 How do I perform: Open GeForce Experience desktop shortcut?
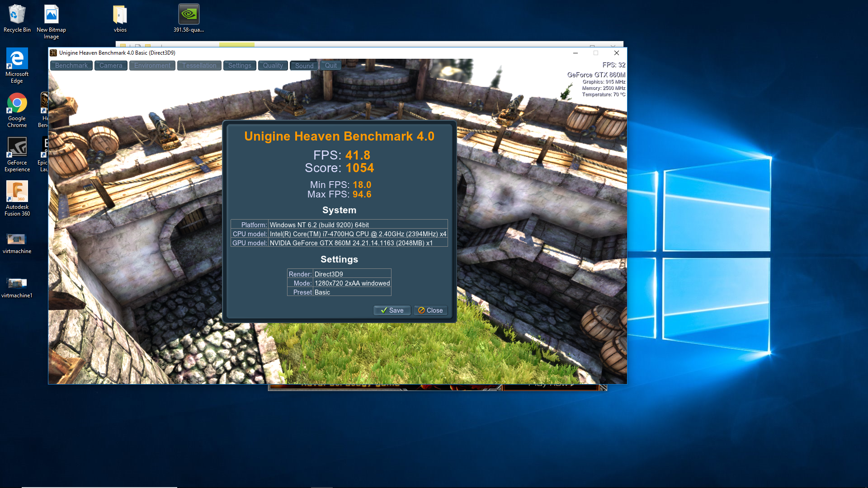17,155
